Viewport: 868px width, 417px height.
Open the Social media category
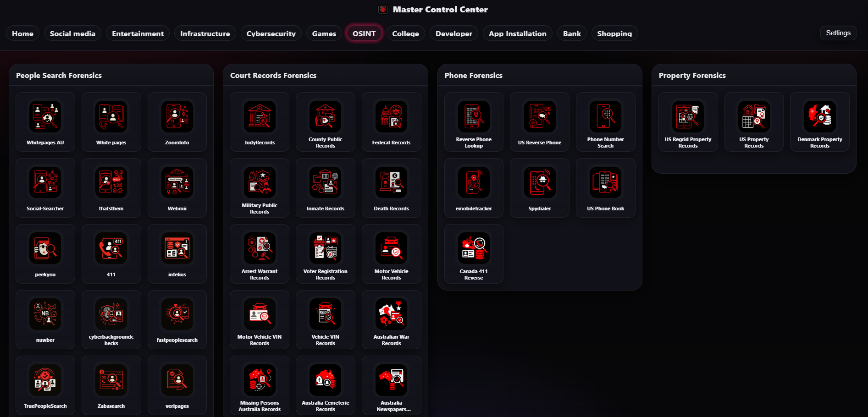[72, 33]
